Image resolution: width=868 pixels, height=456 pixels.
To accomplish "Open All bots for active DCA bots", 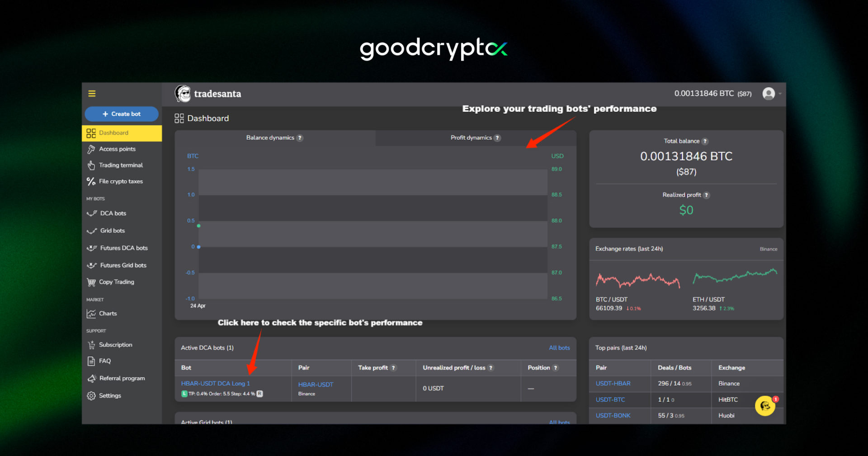I will coord(559,347).
